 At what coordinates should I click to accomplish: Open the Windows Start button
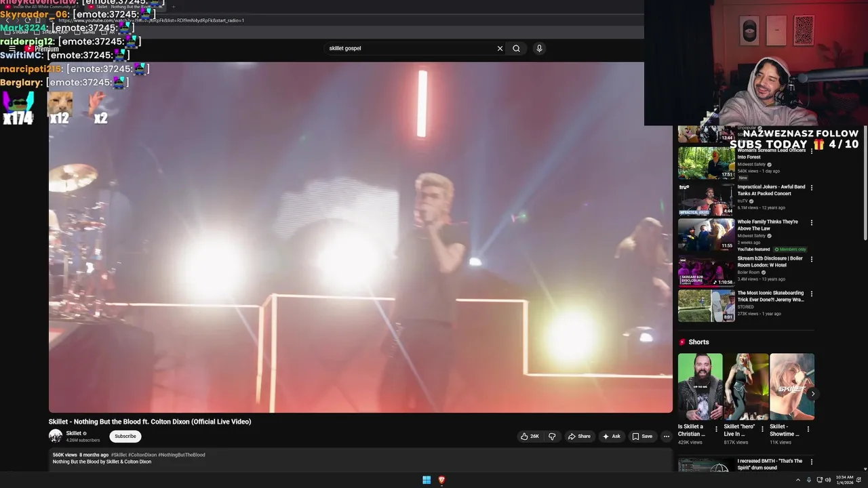point(427,480)
